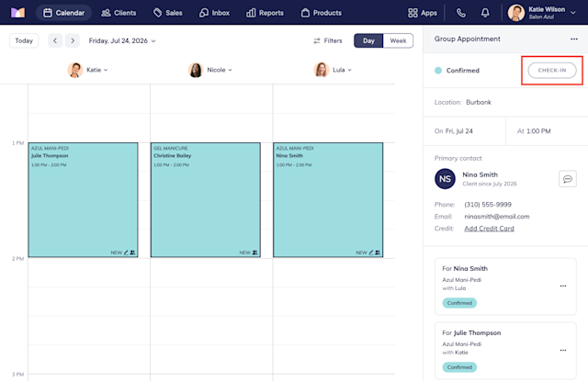
Task: Open the Clients menu
Action: 119,13
